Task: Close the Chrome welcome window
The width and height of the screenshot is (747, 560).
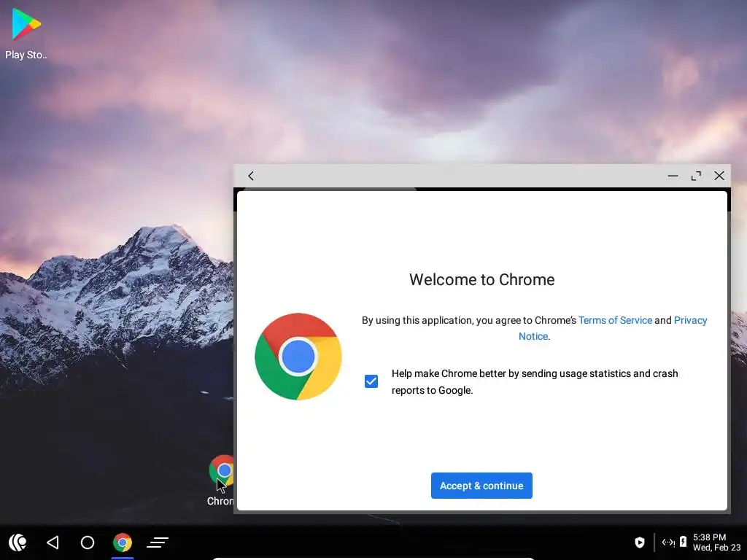Action: click(x=719, y=176)
